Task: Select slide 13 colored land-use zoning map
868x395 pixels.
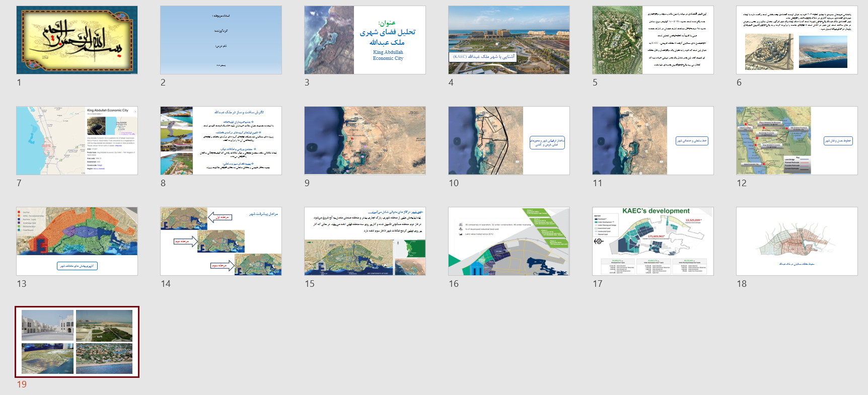Action: point(77,242)
